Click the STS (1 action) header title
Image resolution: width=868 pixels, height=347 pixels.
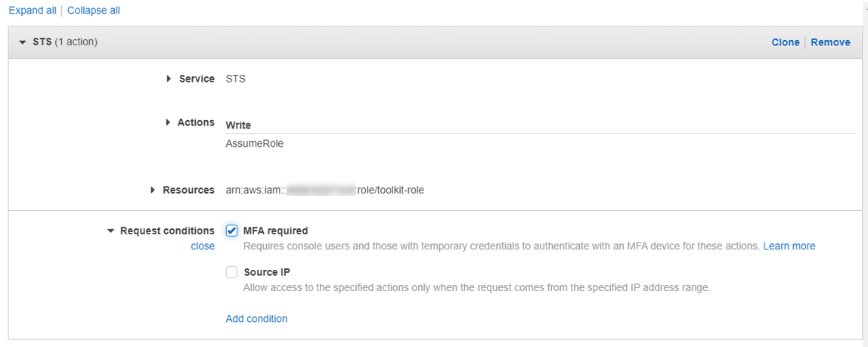[65, 42]
